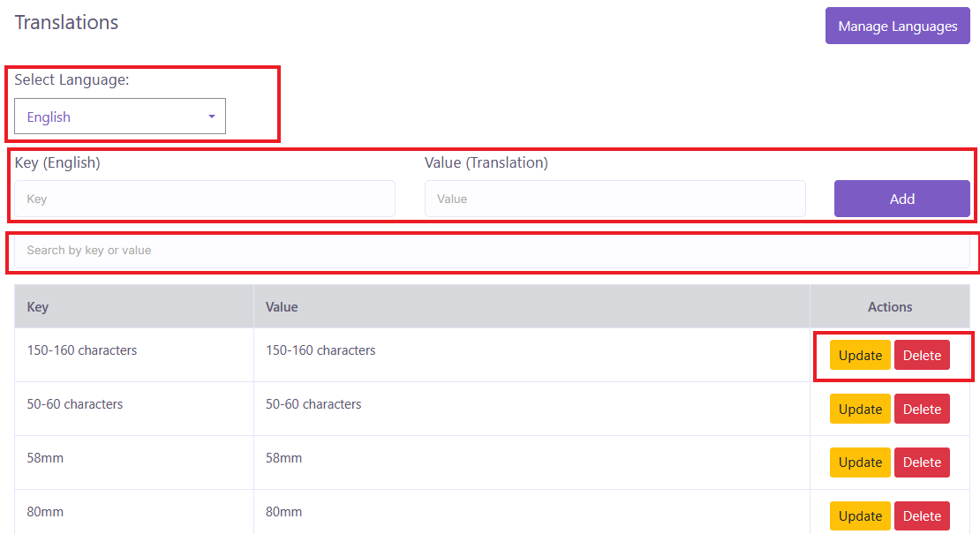The height and width of the screenshot is (534, 980).
Task: Update the 150-160 characters translation
Action: click(x=860, y=356)
